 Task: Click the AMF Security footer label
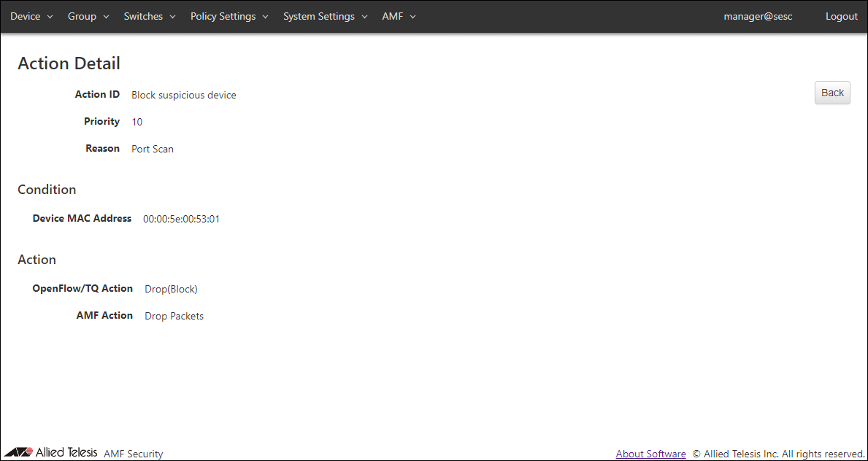[x=134, y=454]
